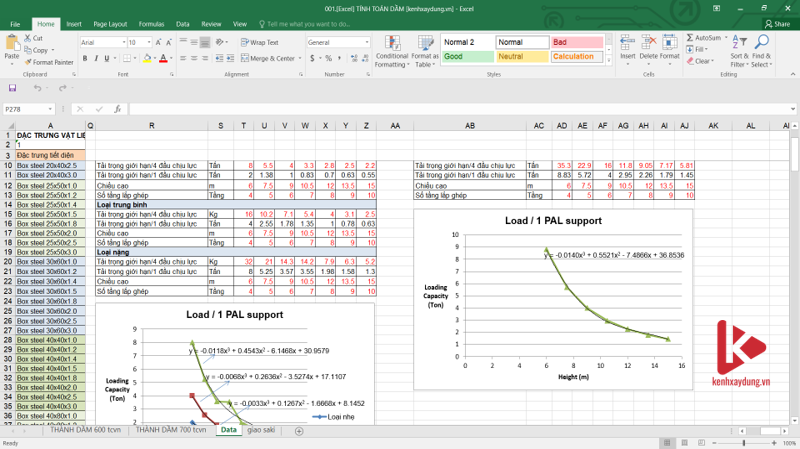Click the Delete cells icon
The height and width of the screenshot is (449, 800).
(x=649, y=43)
